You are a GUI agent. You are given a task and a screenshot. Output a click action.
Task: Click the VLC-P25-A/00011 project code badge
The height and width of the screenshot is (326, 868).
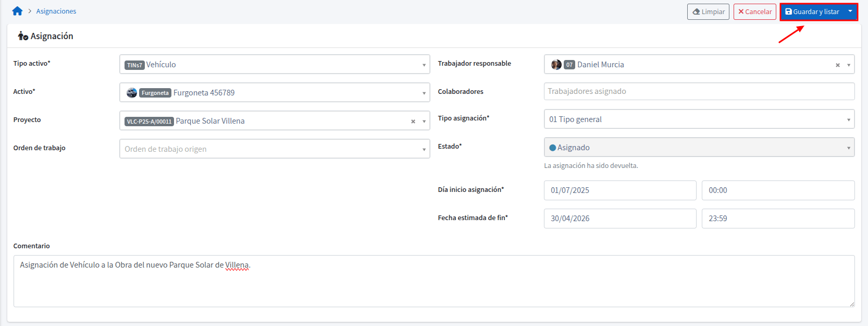[x=149, y=122]
